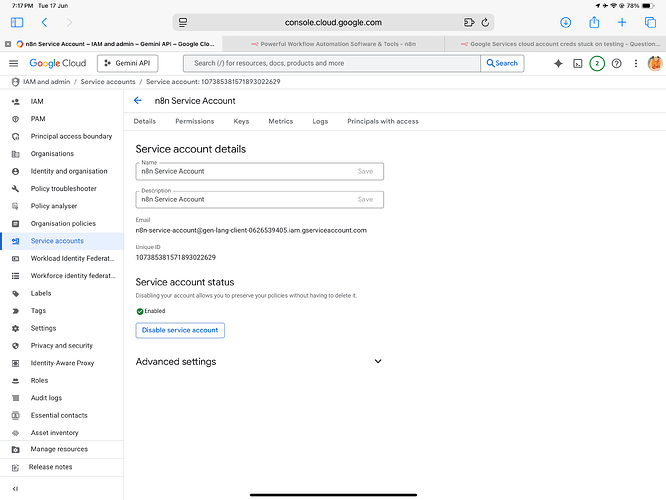666x500 pixels.
Task: Open Settings sidebar item
Action: 62,328
